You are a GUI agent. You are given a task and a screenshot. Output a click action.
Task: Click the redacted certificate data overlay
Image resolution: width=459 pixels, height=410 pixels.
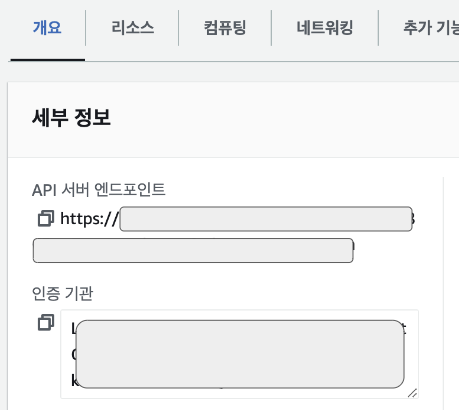pyautogui.click(x=240, y=354)
